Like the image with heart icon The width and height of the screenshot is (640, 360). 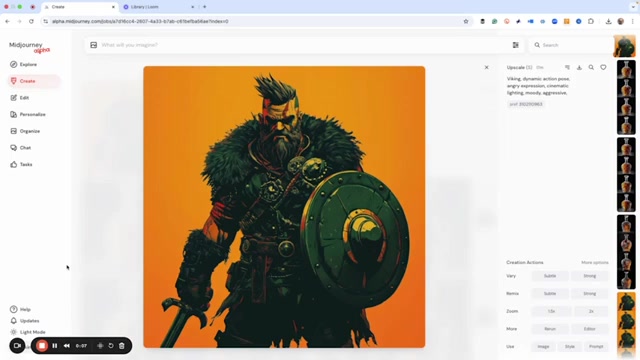pos(603,67)
